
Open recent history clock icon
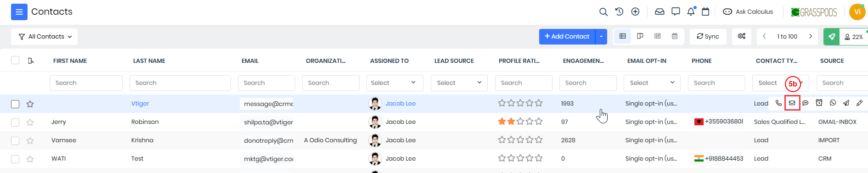click(x=620, y=12)
